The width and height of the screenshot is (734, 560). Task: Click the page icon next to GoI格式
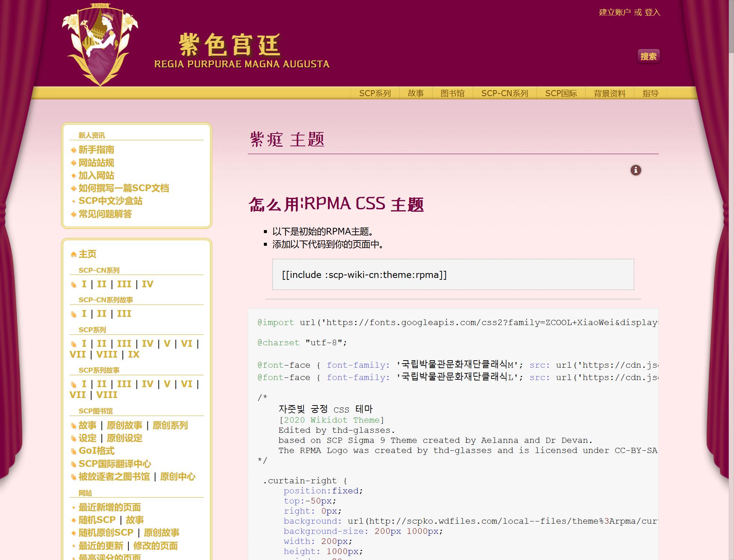pyautogui.click(x=74, y=452)
